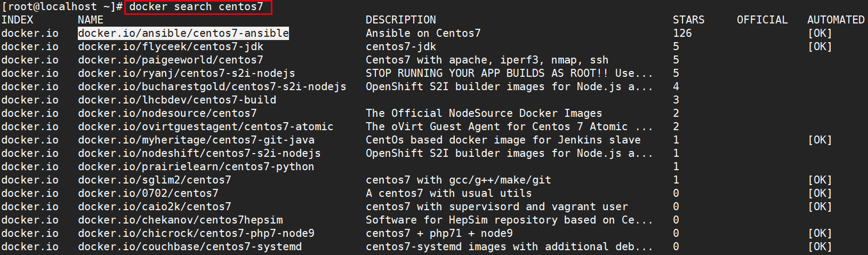The height and width of the screenshot is (255, 868).
Task: Click the STARS column header
Action: click(688, 20)
